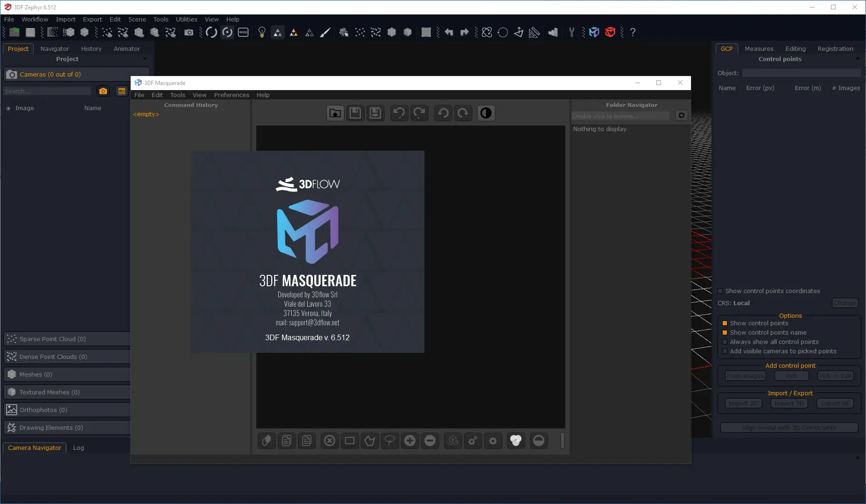This screenshot has width=866, height=504.
Task: Click the first save disk icon in Masquerade
Action: (355, 113)
